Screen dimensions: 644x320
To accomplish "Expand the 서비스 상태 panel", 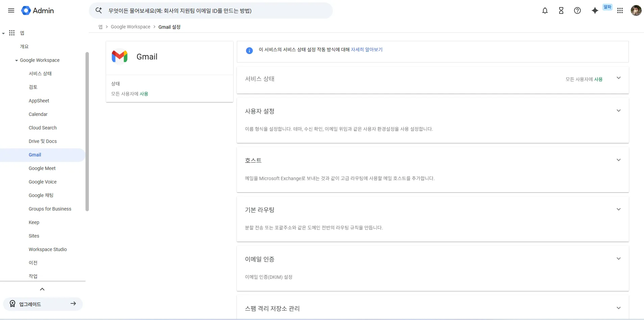I will click(x=619, y=78).
